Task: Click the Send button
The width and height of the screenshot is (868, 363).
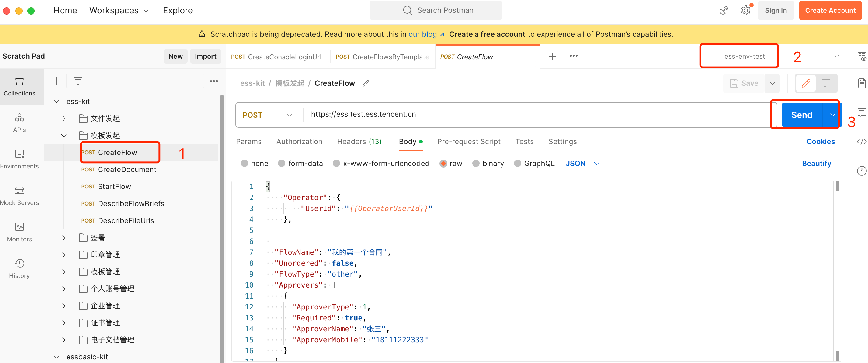Action: [x=802, y=115]
